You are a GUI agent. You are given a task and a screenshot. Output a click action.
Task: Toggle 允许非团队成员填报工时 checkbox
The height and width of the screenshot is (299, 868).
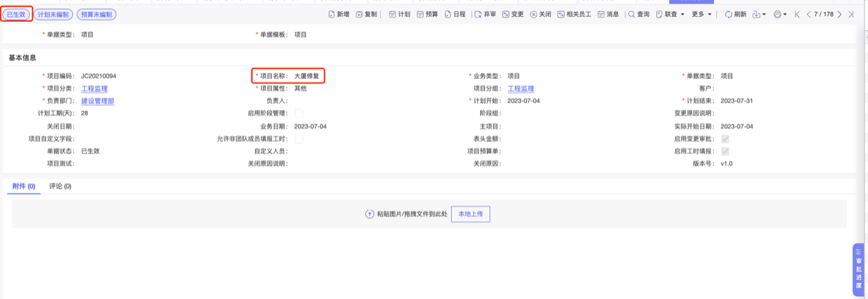[299, 139]
